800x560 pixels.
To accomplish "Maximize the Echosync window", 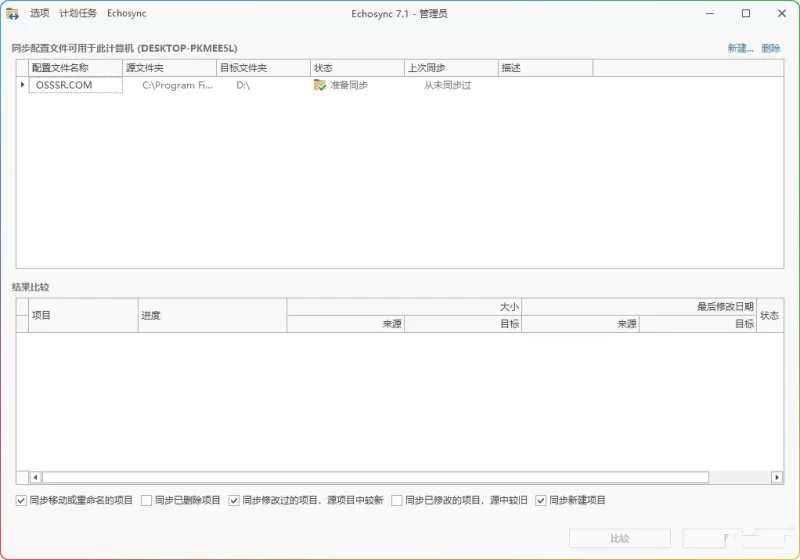I will [x=746, y=14].
